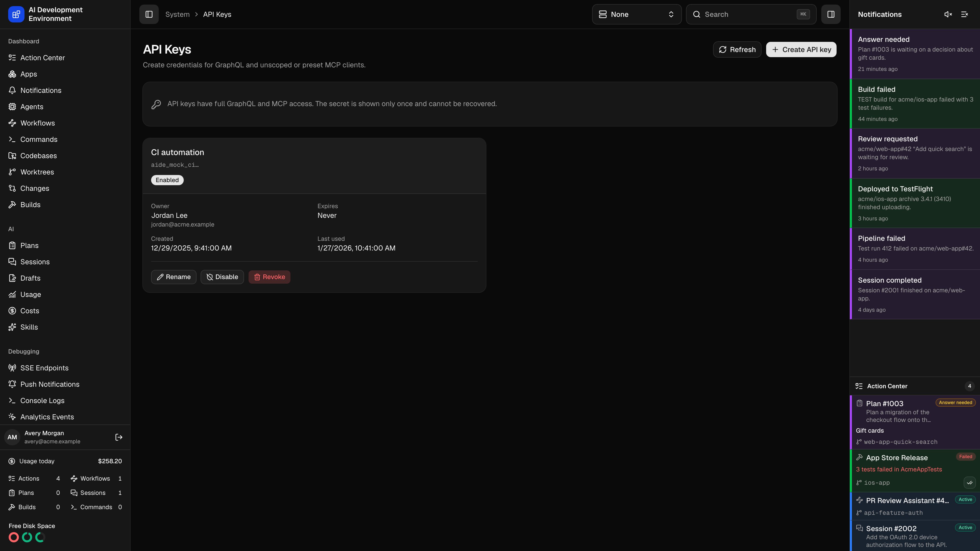The image size is (980, 551).
Task: Click the Refresh button
Action: coord(737,50)
